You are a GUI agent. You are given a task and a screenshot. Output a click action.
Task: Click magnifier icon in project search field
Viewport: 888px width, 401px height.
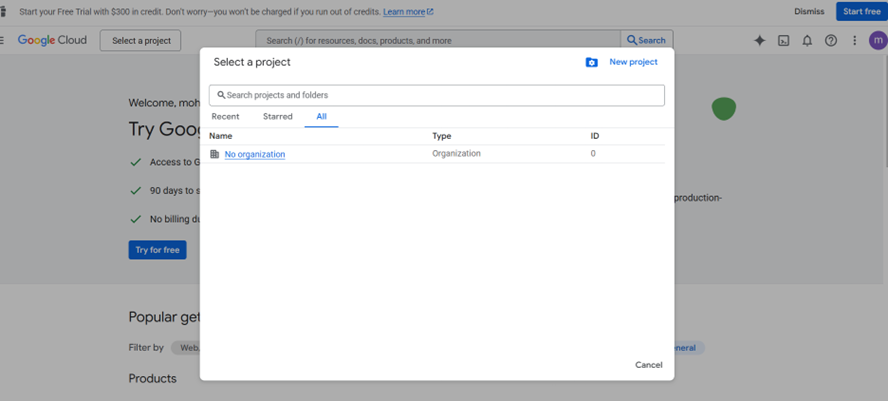pyautogui.click(x=221, y=95)
